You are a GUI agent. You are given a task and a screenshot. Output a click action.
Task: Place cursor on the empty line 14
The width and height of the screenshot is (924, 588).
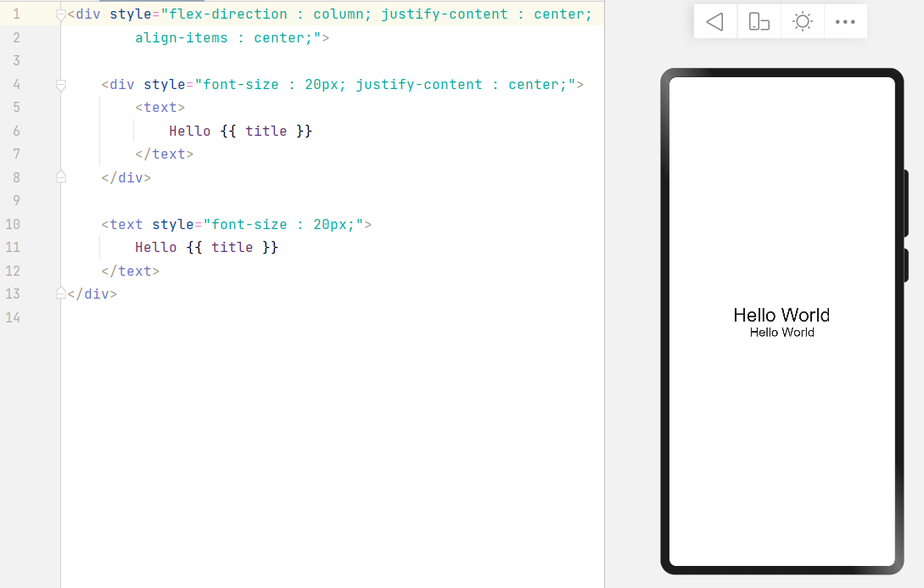tap(255, 317)
